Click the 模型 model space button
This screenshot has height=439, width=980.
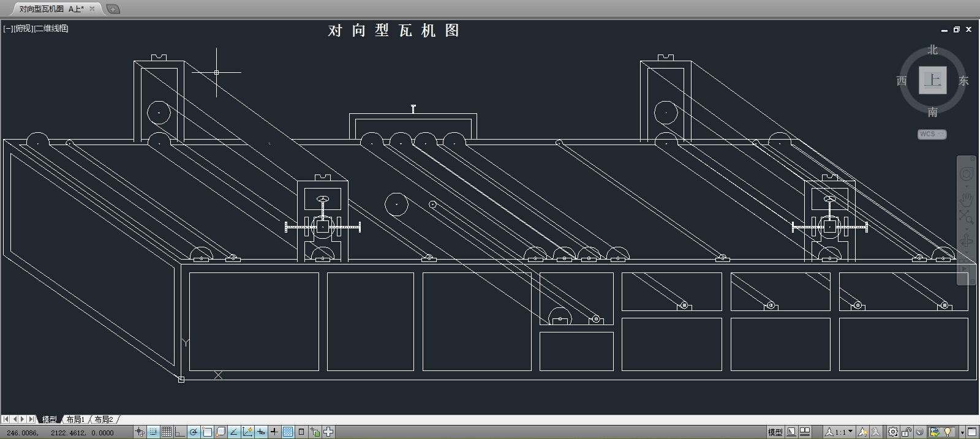(x=775, y=432)
